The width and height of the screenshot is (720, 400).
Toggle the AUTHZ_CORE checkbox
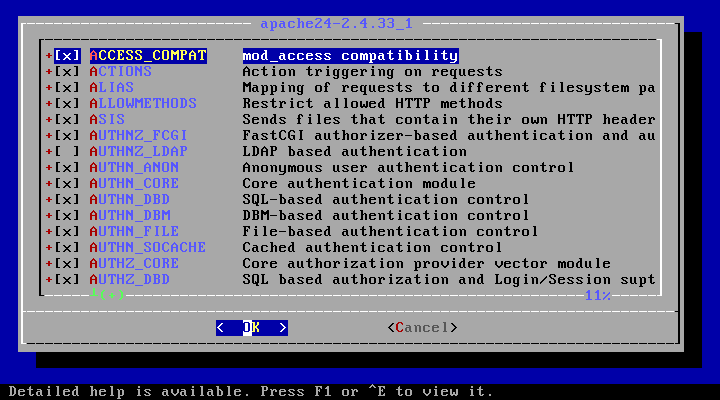[67, 264]
